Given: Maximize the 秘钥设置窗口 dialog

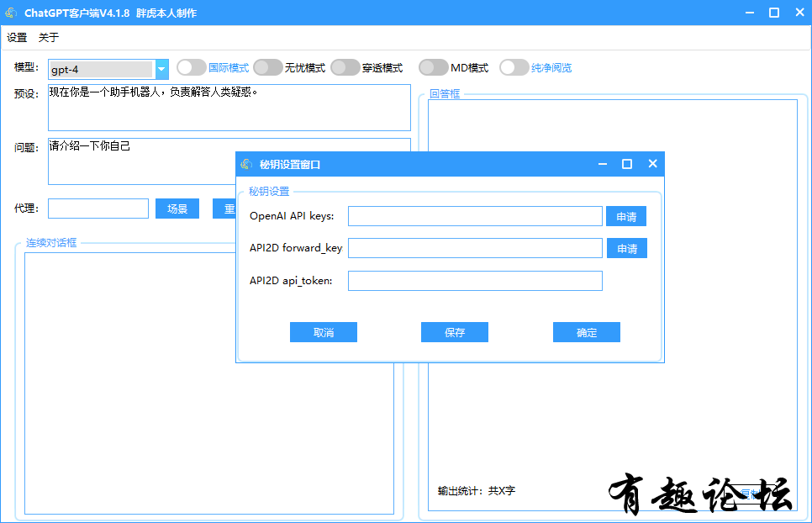Looking at the screenshot, I should tap(627, 164).
